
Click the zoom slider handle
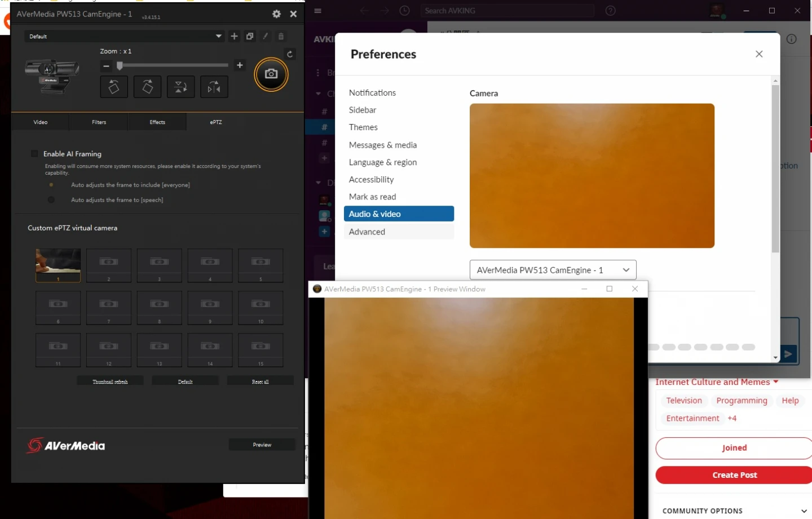120,66
